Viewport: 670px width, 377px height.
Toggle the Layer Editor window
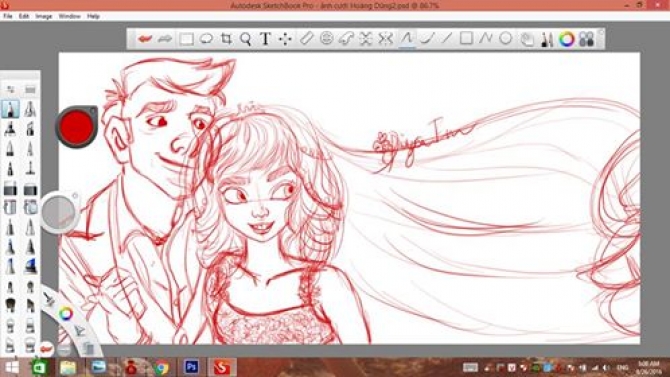tap(528, 39)
